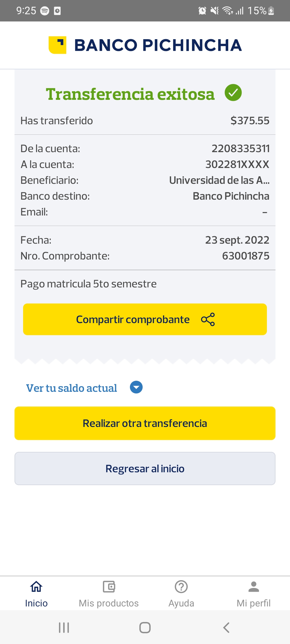290x644 pixels.
Task: Open Android recent apps button
Action: click(64, 628)
